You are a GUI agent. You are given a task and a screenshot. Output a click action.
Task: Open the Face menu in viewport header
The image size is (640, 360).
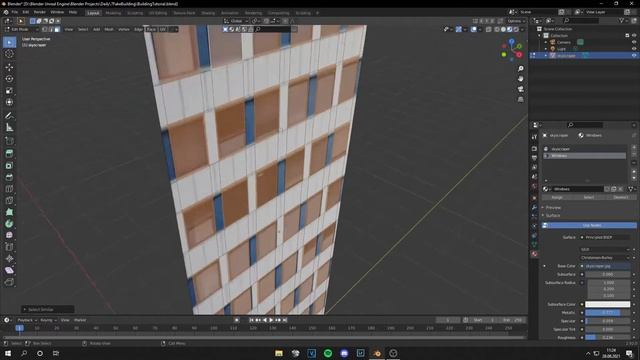pos(151,29)
